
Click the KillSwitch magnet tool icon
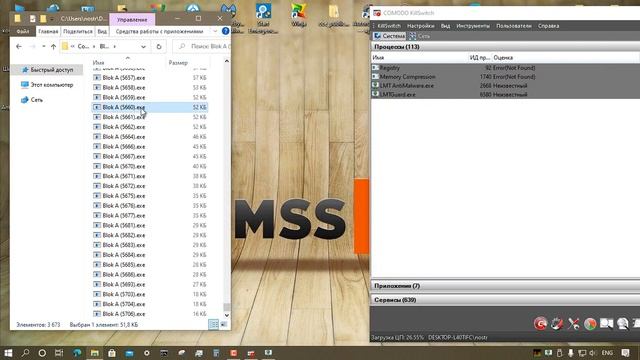[557, 323]
